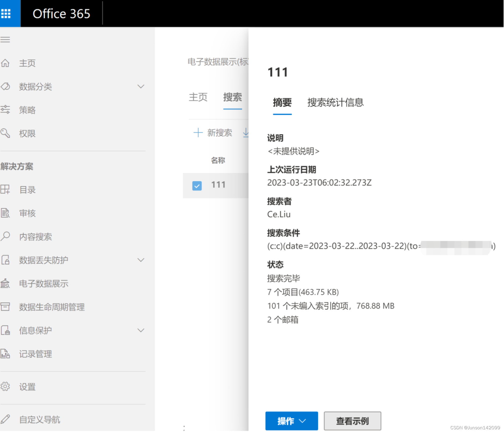Expand the 数据丢失防护 section
Viewport: 504px width, 432px height.
coord(140,260)
